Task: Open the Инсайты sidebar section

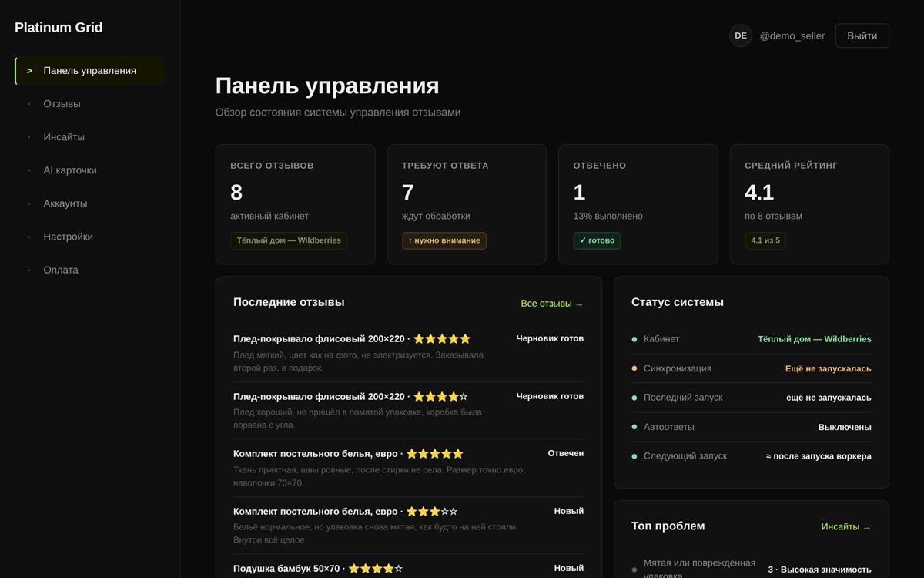Action: [x=90, y=137]
